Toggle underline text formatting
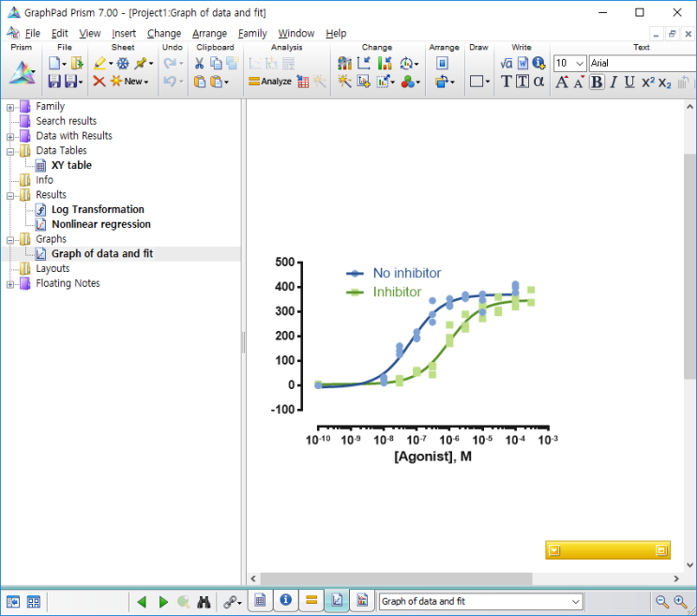Screen dimensions: 697x616 (629, 82)
